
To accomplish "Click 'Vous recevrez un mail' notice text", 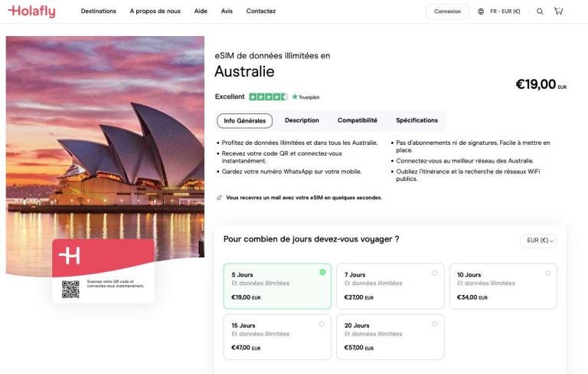I will click(304, 198).
